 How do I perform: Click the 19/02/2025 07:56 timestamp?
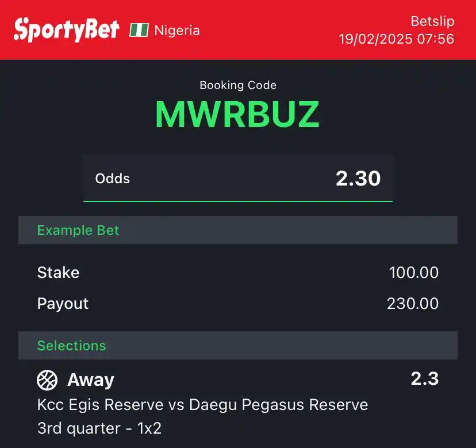[x=397, y=39]
